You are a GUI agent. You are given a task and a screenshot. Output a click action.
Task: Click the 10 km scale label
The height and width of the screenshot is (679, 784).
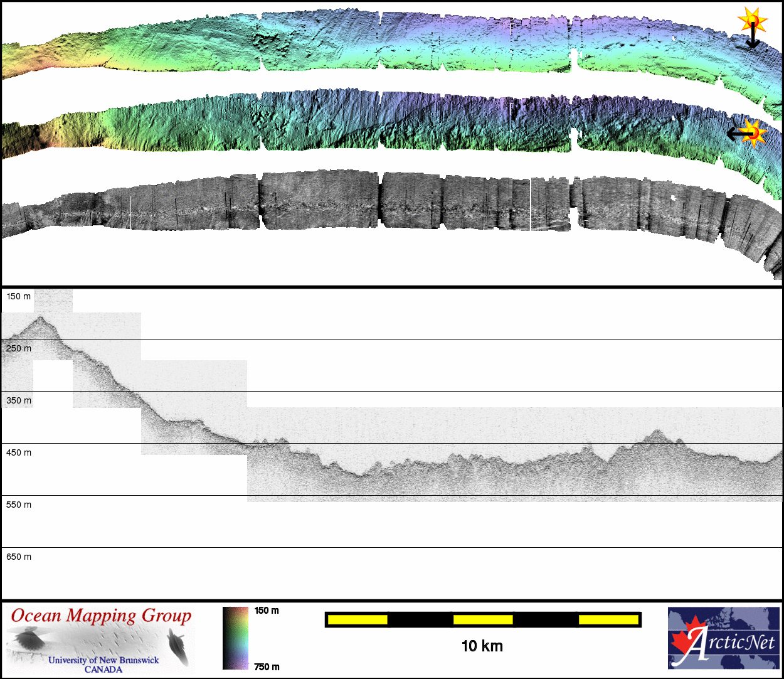(482, 646)
